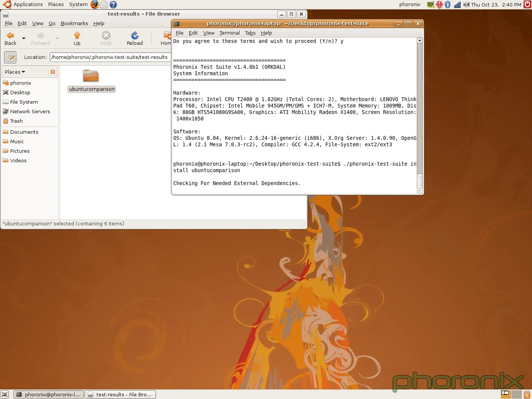Open the terminal's View menu
532x399 pixels.
coord(209,33)
